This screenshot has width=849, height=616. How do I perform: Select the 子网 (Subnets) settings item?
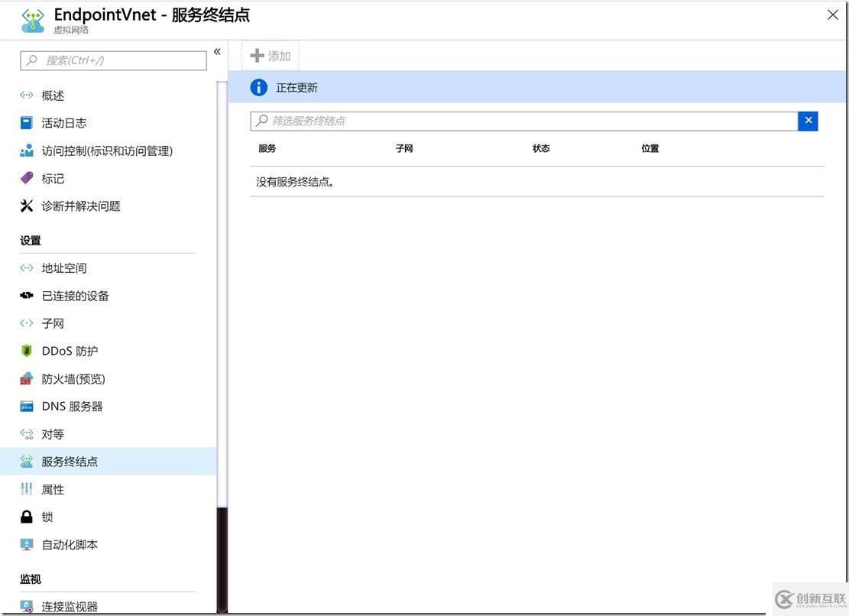tap(53, 323)
